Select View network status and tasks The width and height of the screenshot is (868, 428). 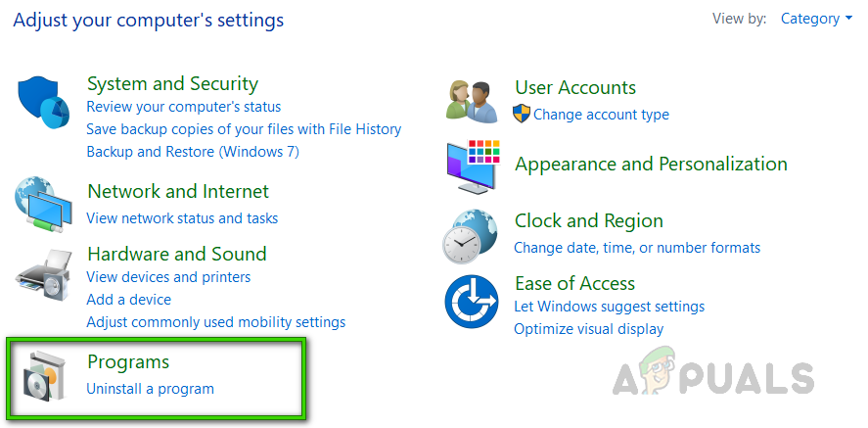182,218
